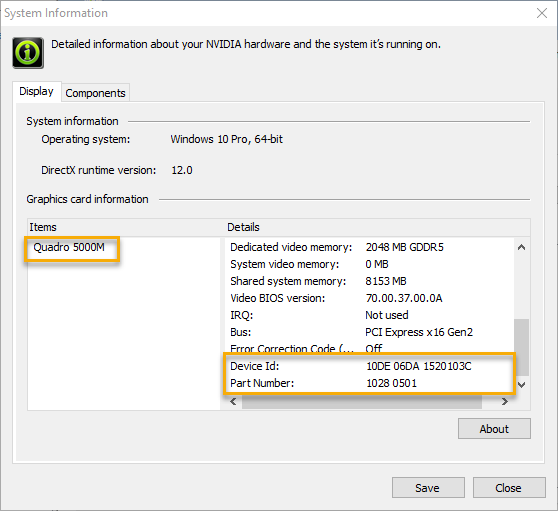Image resolution: width=558 pixels, height=511 pixels.
Task: Select the Video BIOS version row
Action: [369, 298]
